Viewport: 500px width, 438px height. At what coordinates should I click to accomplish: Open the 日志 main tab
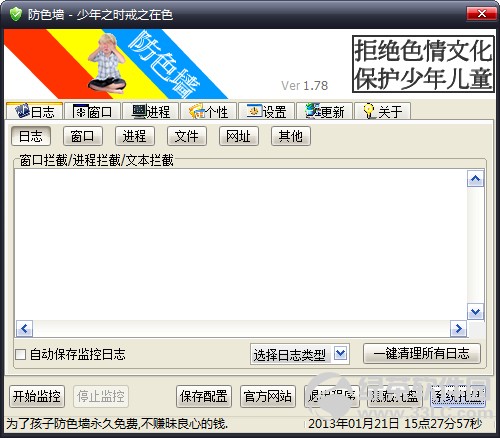34,111
